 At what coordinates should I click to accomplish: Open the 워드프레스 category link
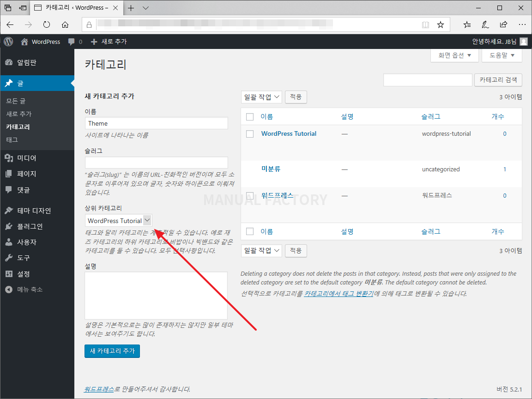(277, 195)
